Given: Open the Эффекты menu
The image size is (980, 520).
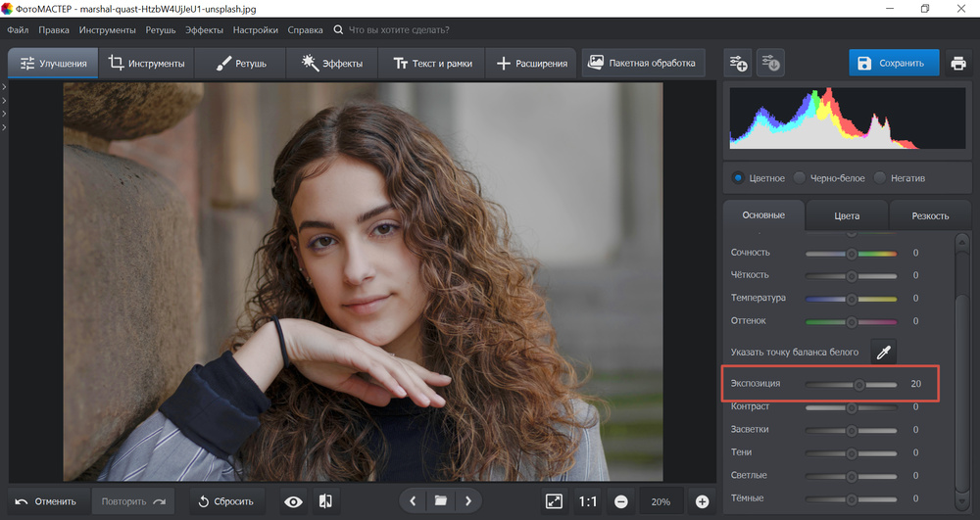Looking at the screenshot, I should pos(204,30).
